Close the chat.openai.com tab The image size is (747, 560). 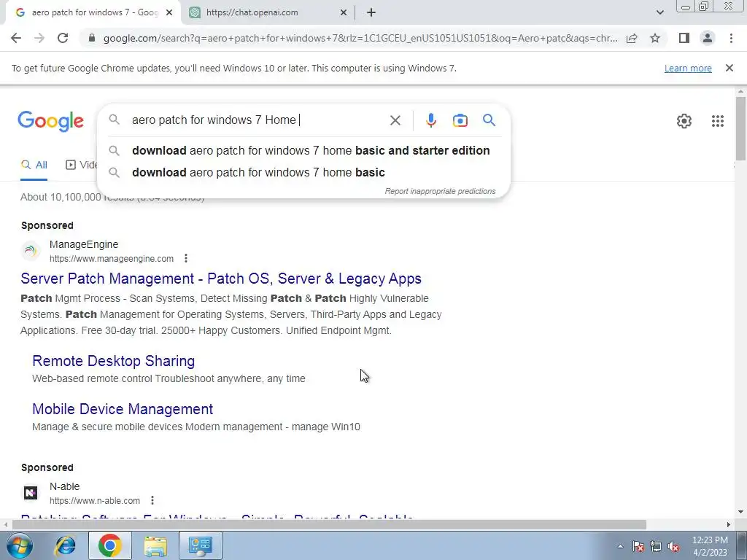click(x=344, y=13)
